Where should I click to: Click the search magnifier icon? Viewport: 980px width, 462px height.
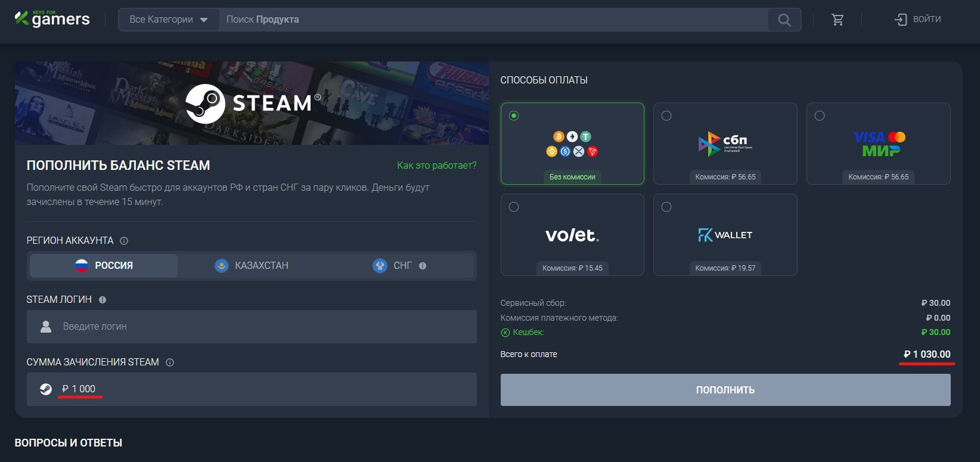click(784, 20)
